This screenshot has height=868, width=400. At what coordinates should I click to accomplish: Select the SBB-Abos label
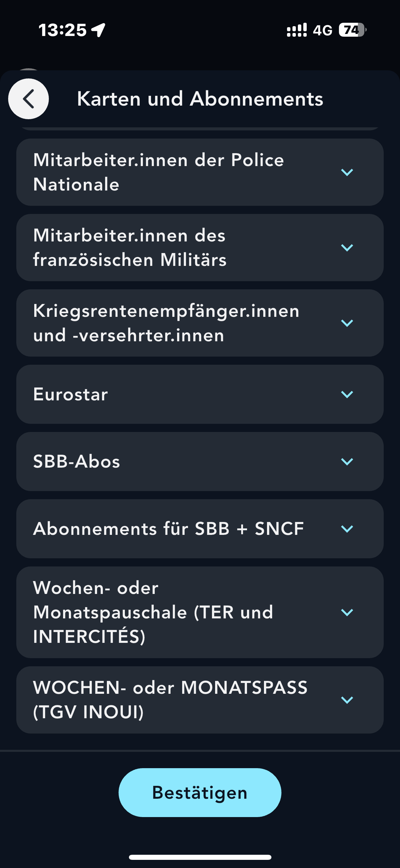pyautogui.click(x=77, y=462)
